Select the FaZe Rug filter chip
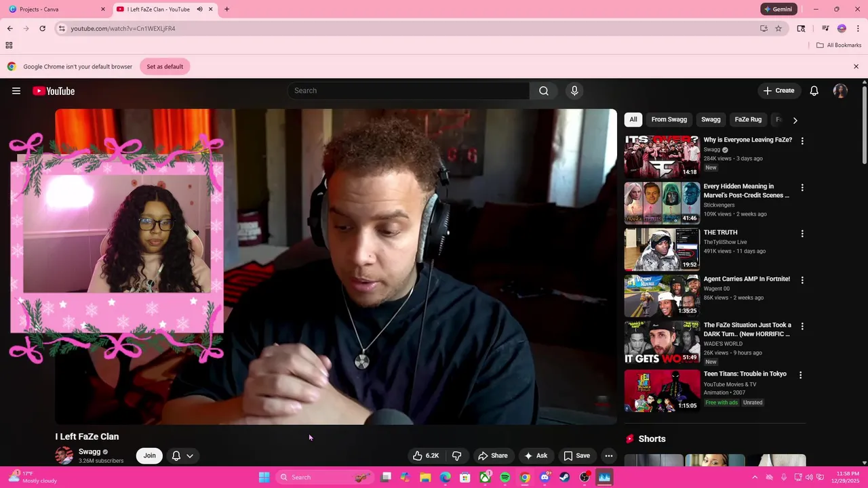 click(x=748, y=119)
